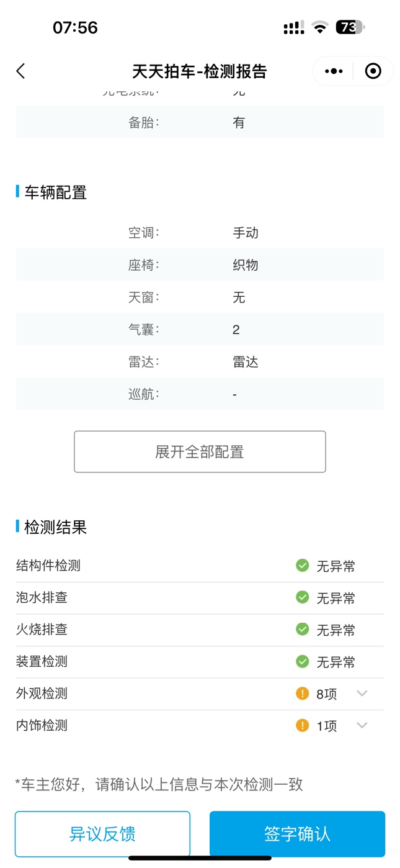
Task: Tap the 车辆配置 section heading
Action: pos(55,192)
